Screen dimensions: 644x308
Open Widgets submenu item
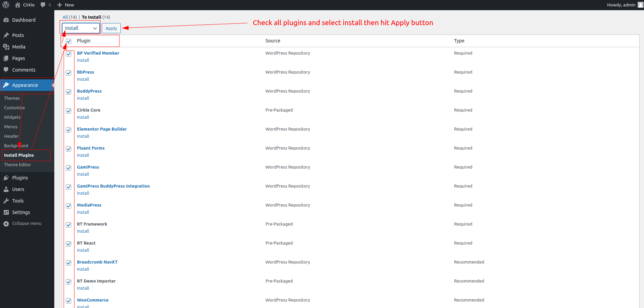[x=12, y=117]
